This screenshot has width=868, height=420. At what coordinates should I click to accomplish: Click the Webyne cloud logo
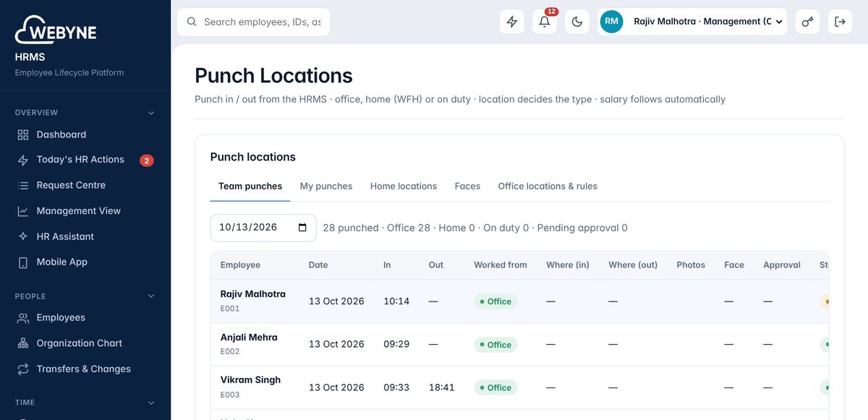point(56,30)
